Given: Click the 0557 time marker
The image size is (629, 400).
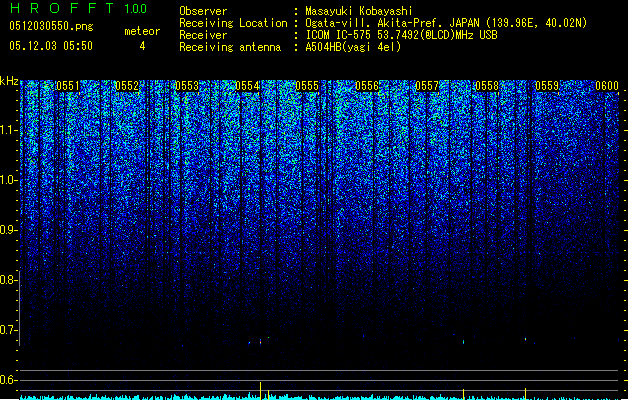Looking at the screenshot, I should (x=427, y=86).
